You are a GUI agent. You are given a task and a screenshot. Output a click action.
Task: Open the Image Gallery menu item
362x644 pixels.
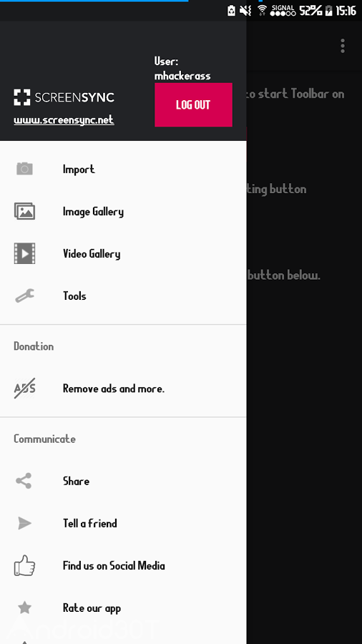123,211
